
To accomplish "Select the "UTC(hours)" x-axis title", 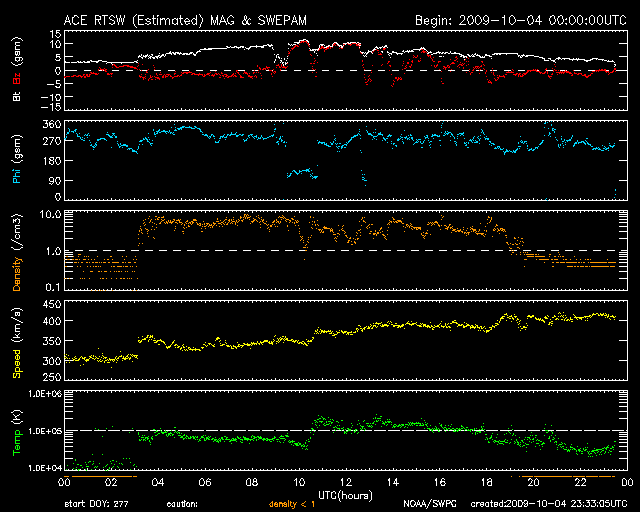I will tap(345, 496).
